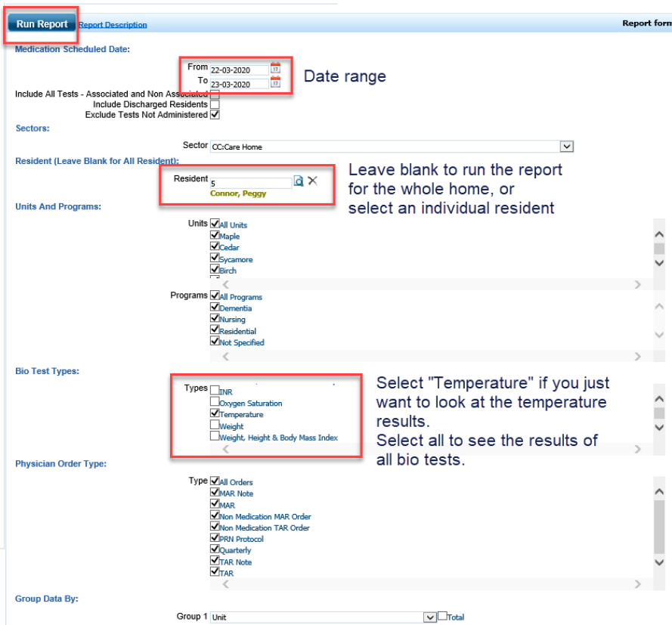Viewport: 672px width, 625px height.
Task: Uncheck the Temperature bio test type
Action: point(215,414)
